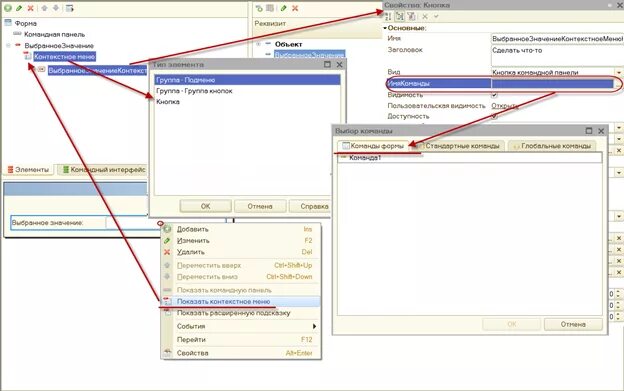Click the Открыть link for Пользовательская видимость
Image resolution: width=624 pixels, height=391 pixels.
(x=505, y=106)
